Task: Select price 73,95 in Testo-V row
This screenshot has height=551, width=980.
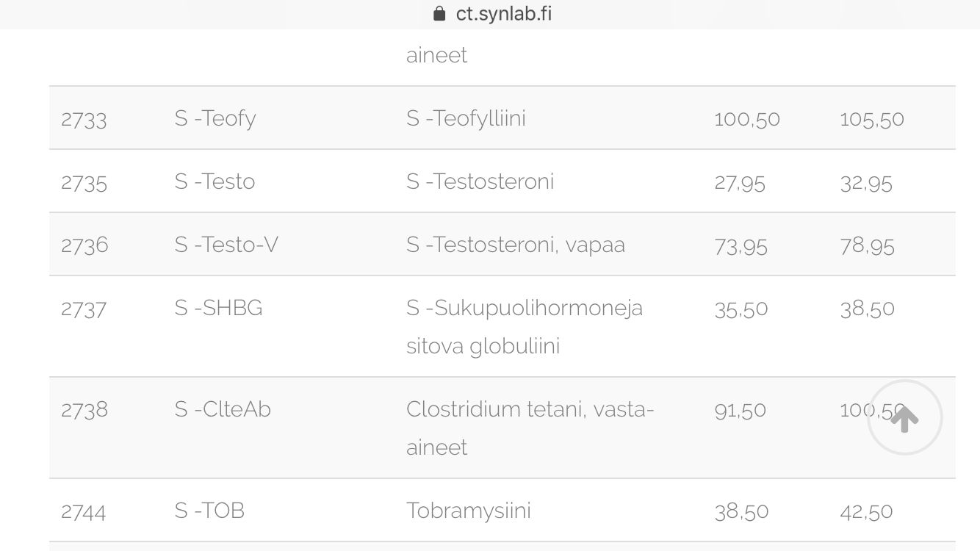Action: (x=741, y=245)
